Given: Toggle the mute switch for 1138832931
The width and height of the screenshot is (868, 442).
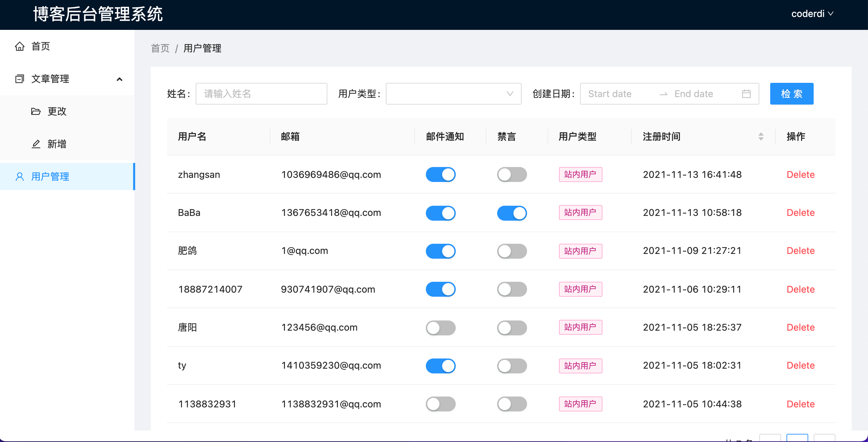Looking at the screenshot, I should coord(512,404).
